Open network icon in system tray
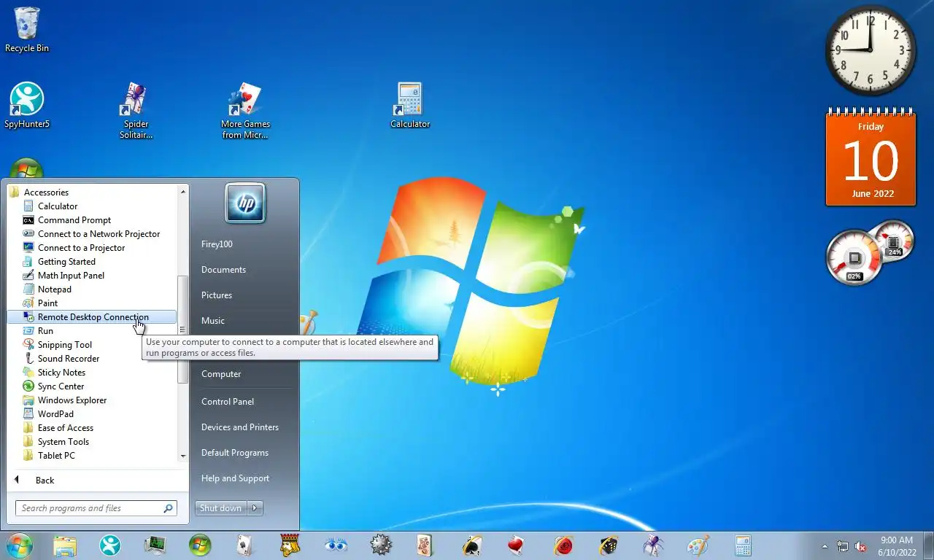This screenshot has width=934, height=560. coord(843,546)
